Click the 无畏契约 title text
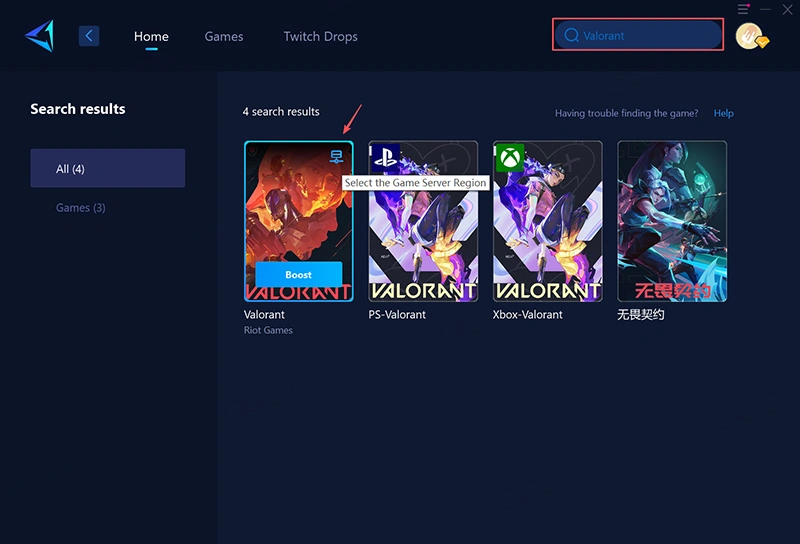This screenshot has height=544, width=800. (x=641, y=315)
